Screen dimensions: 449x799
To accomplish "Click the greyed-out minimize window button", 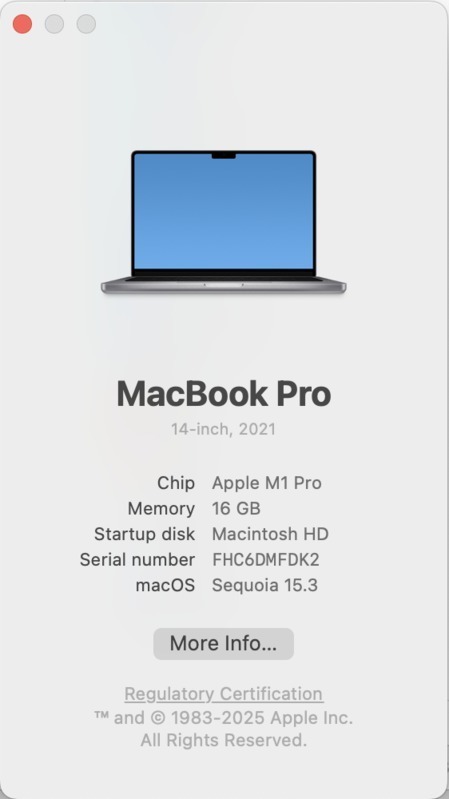I will (55, 24).
